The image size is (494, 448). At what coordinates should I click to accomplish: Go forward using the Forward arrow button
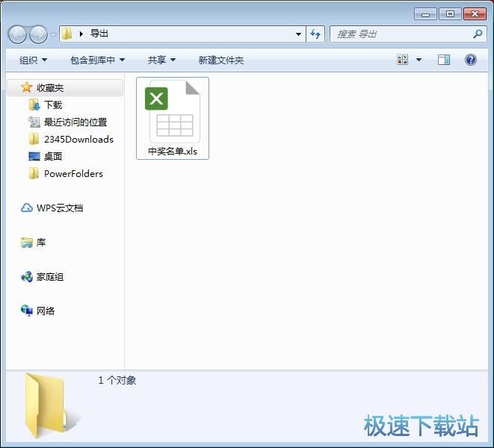pos(38,34)
